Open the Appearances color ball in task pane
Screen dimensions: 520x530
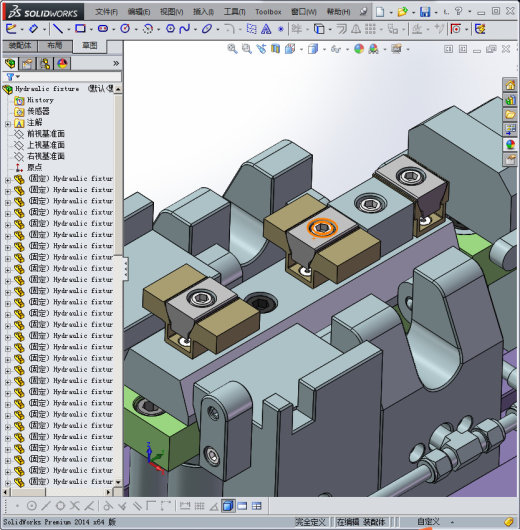coord(510,145)
